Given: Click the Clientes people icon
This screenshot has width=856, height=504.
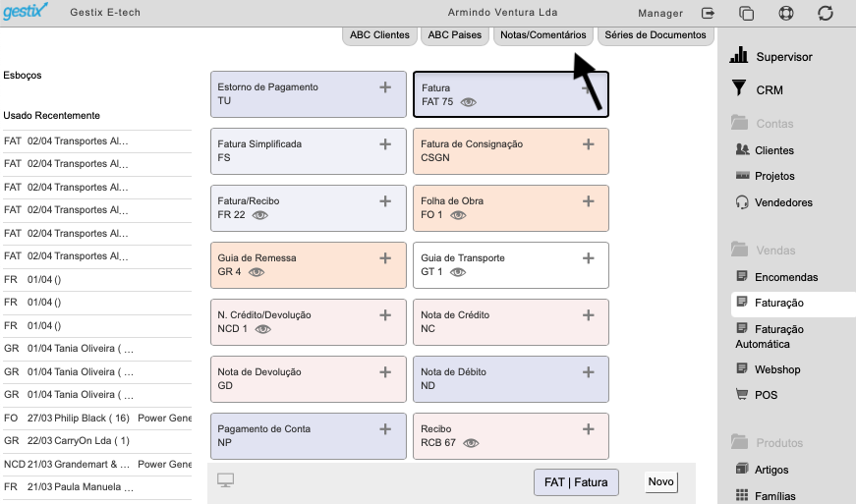Looking at the screenshot, I should coord(742,149).
